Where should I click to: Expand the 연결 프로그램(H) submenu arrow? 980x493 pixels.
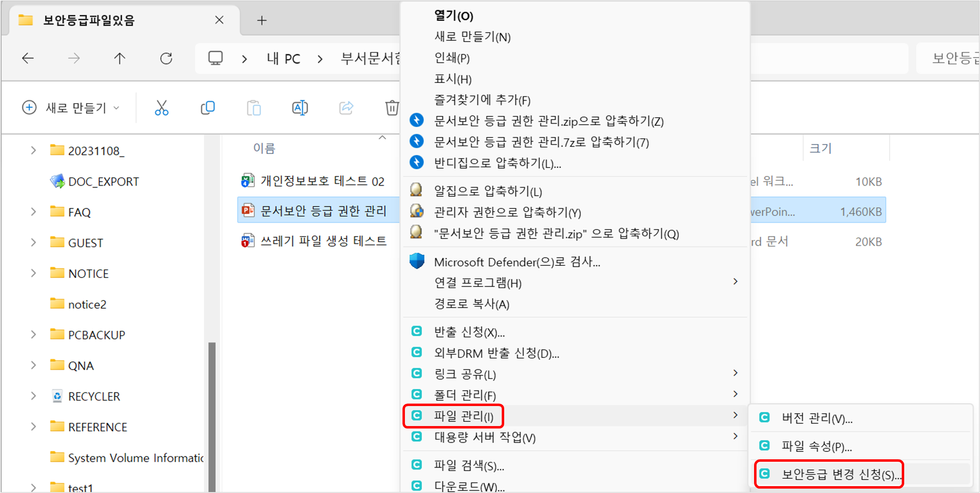pyautogui.click(x=735, y=282)
